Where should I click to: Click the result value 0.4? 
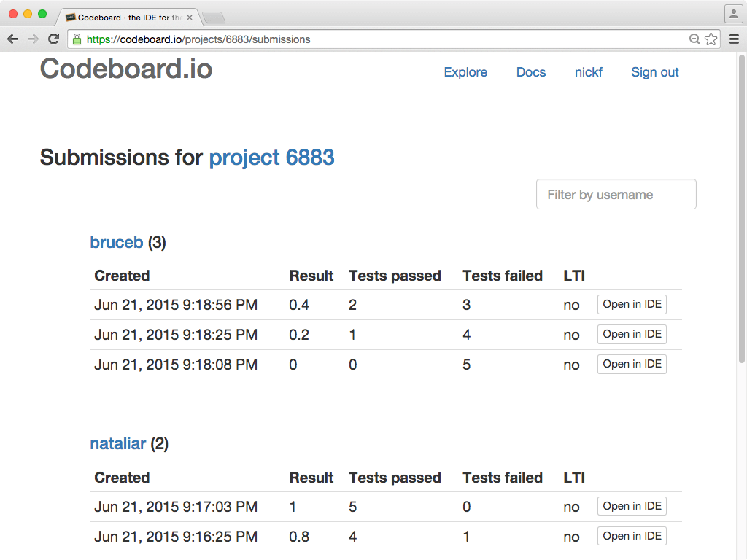tap(298, 305)
